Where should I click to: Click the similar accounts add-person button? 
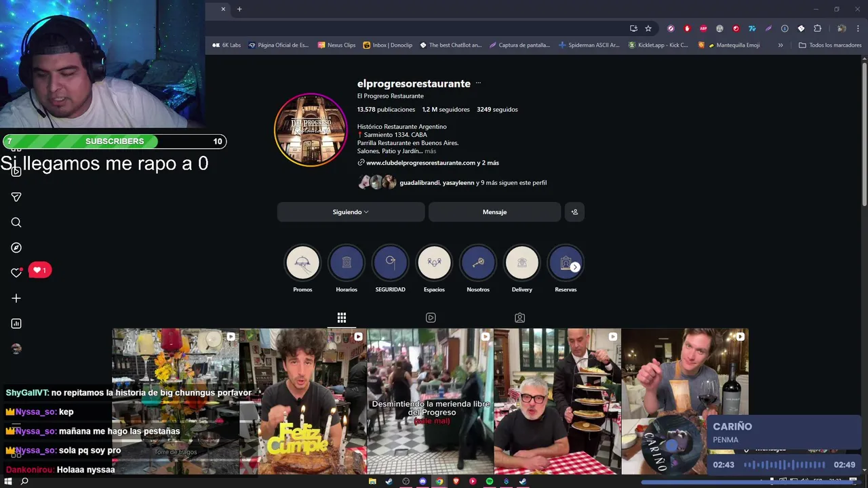[574, 212]
